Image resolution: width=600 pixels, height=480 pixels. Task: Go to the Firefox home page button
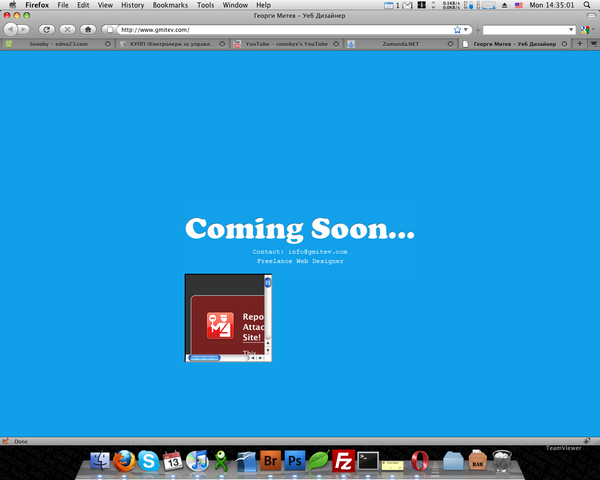pyautogui.click(x=88, y=29)
